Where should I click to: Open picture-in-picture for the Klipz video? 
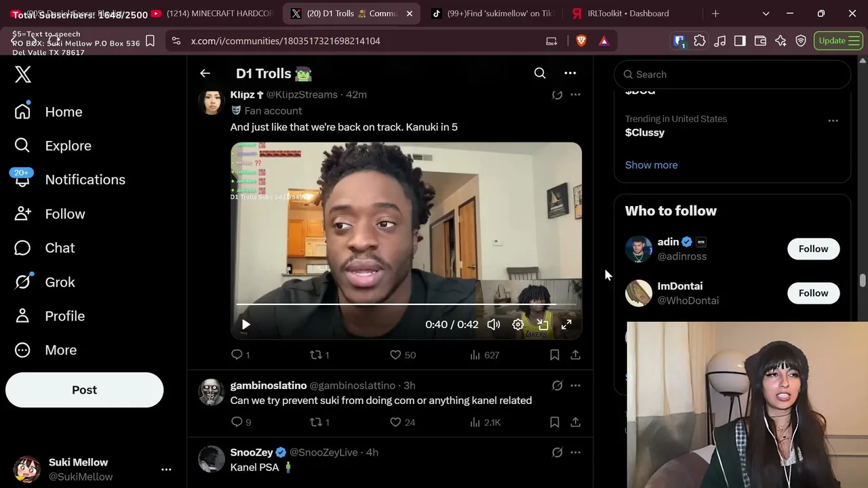click(x=542, y=325)
